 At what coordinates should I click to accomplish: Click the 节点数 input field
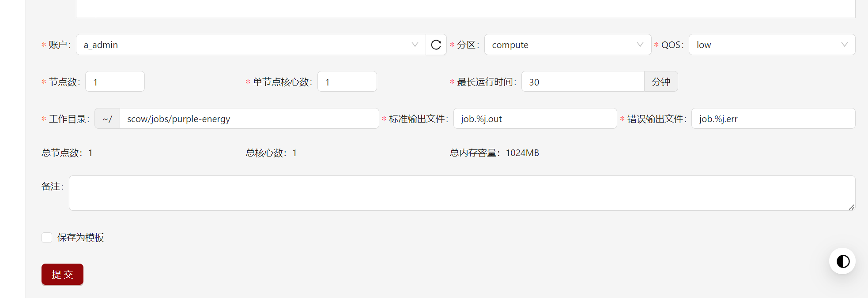pos(115,82)
